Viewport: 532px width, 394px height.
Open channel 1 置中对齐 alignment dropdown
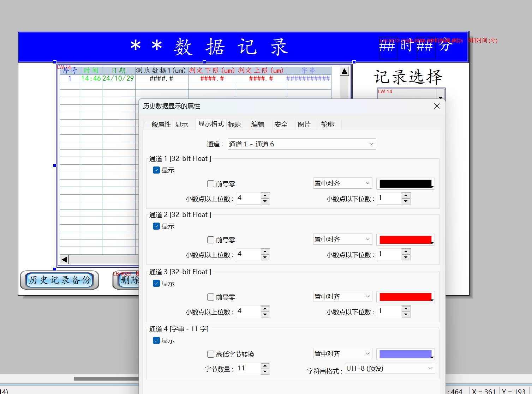click(342, 183)
